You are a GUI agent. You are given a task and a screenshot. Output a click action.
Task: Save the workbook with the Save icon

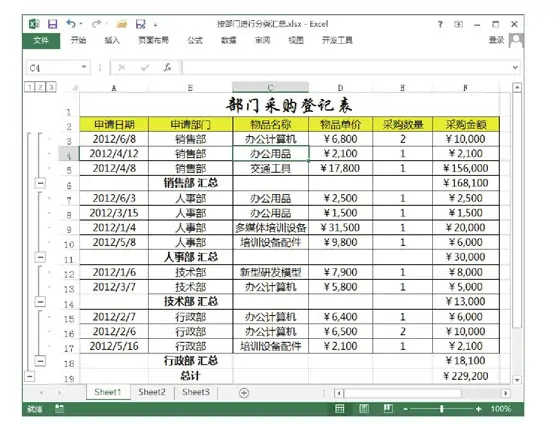click(x=52, y=24)
